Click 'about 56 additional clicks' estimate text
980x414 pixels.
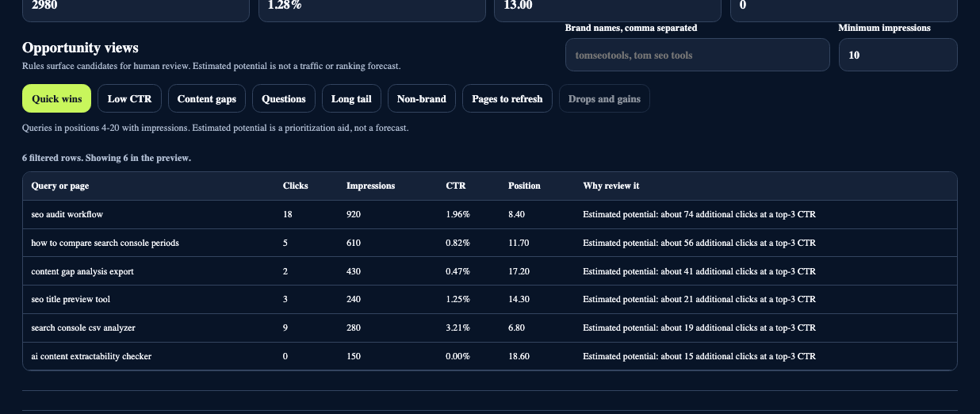pyautogui.click(x=710, y=243)
